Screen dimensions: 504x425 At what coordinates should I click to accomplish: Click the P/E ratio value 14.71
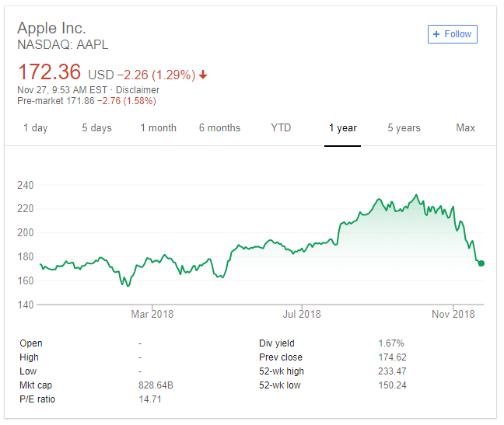pos(150,399)
